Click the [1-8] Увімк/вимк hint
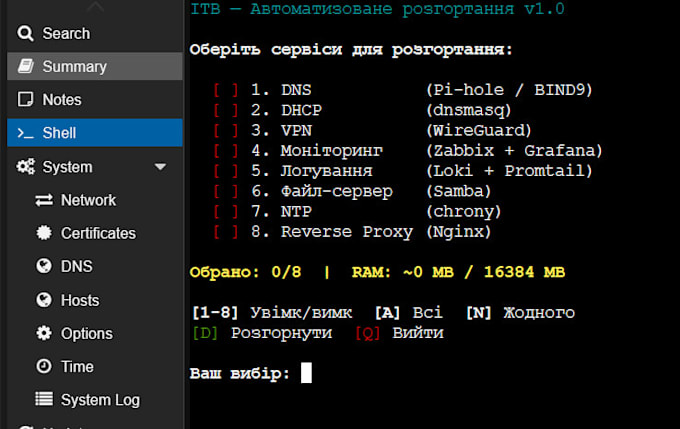Image resolution: width=680 pixels, height=429 pixels. click(272, 312)
